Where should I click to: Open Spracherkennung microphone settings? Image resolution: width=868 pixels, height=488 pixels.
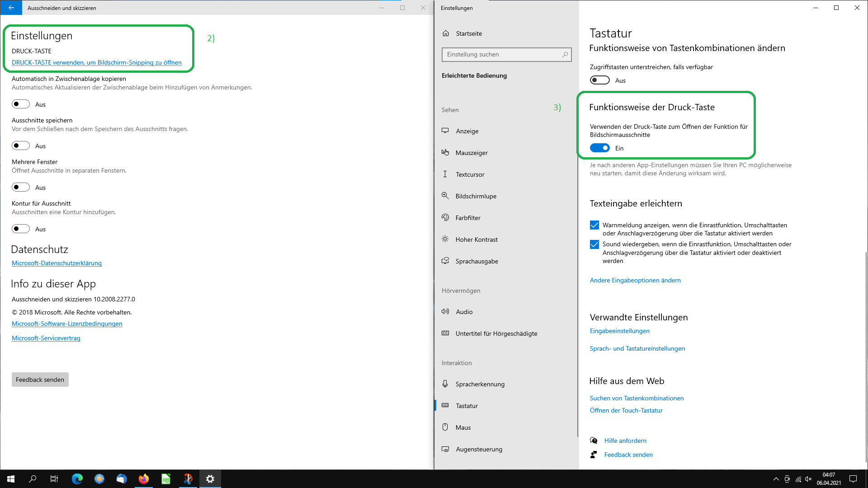coord(480,384)
